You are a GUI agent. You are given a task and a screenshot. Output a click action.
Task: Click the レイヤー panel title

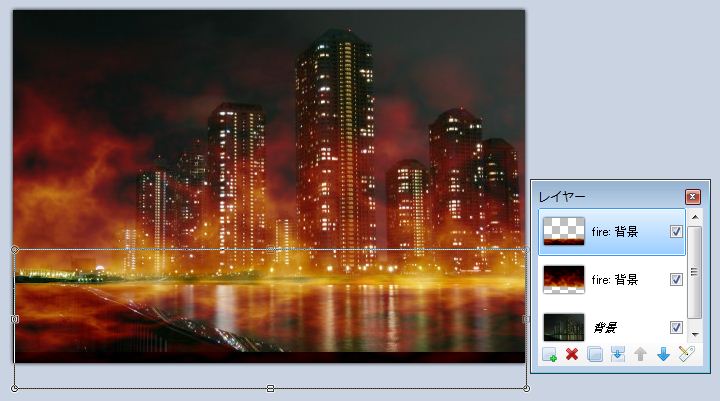point(562,197)
